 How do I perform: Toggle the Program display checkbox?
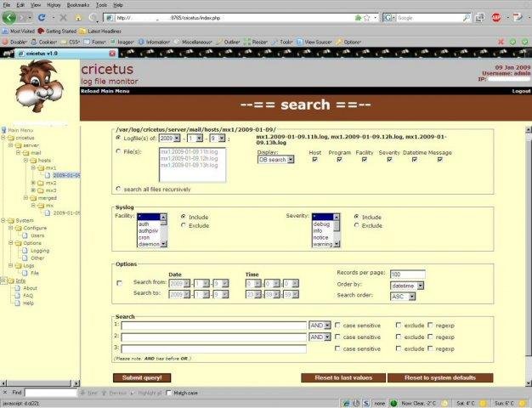point(340,160)
